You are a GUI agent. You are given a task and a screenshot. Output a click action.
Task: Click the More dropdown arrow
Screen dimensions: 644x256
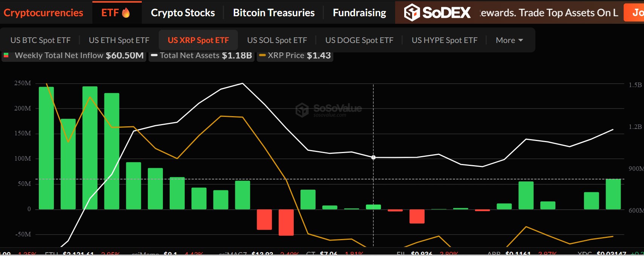click(521, 40)
